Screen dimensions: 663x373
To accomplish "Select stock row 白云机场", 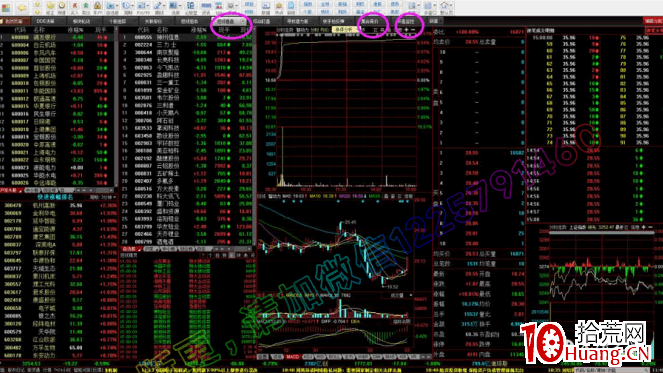I will pyautogui.click(x=58, y=45).
